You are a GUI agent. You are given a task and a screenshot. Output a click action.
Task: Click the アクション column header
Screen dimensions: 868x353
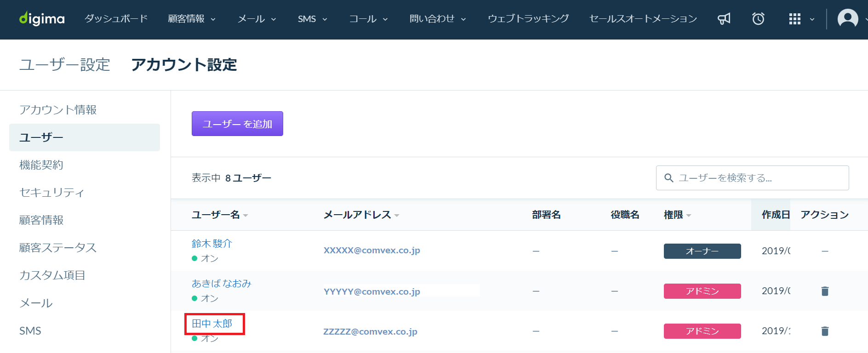(825, 215)
